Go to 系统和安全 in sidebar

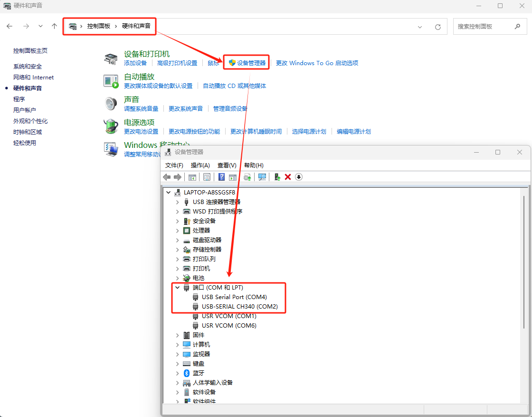pos(28,67)
